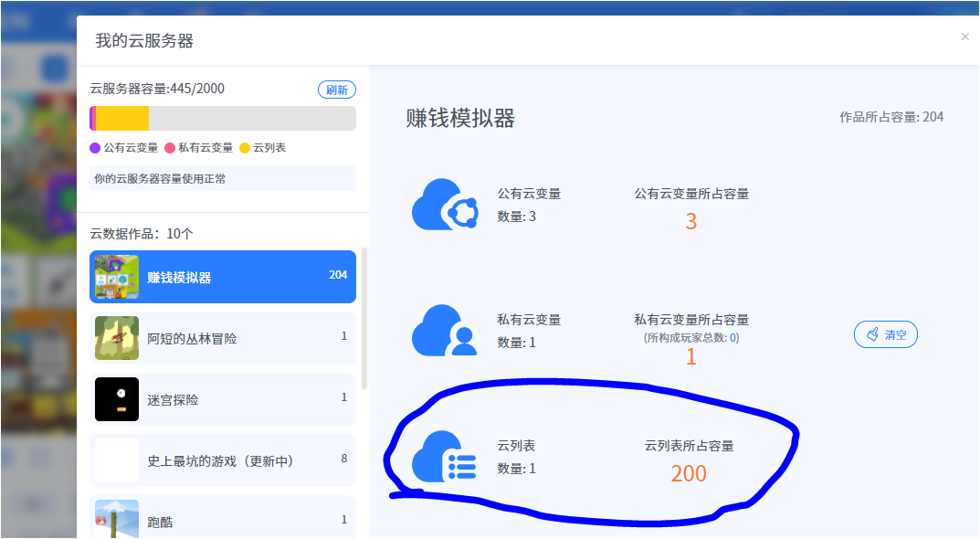The image size is (980, 539).
Task: Click the 私有云变量所占容量 value 1
Action: [x=690, y=356]
